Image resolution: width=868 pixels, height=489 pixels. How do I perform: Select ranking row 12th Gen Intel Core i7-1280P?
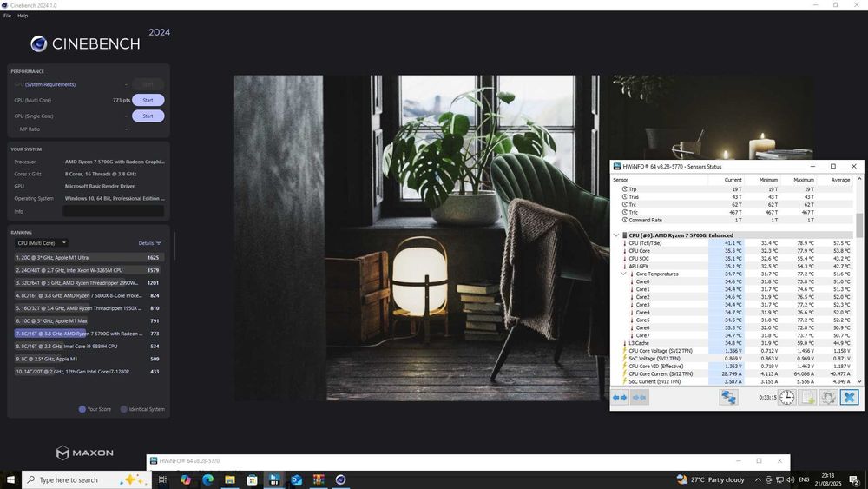(88, 372)
